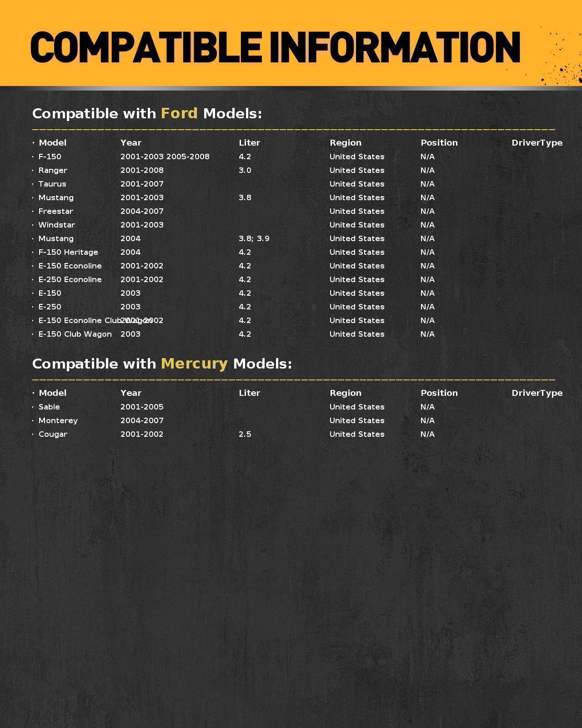Click the Sable year range '2001-2005'
The width and height of the screenshot is (582, 728).
[x=142, y=407]
